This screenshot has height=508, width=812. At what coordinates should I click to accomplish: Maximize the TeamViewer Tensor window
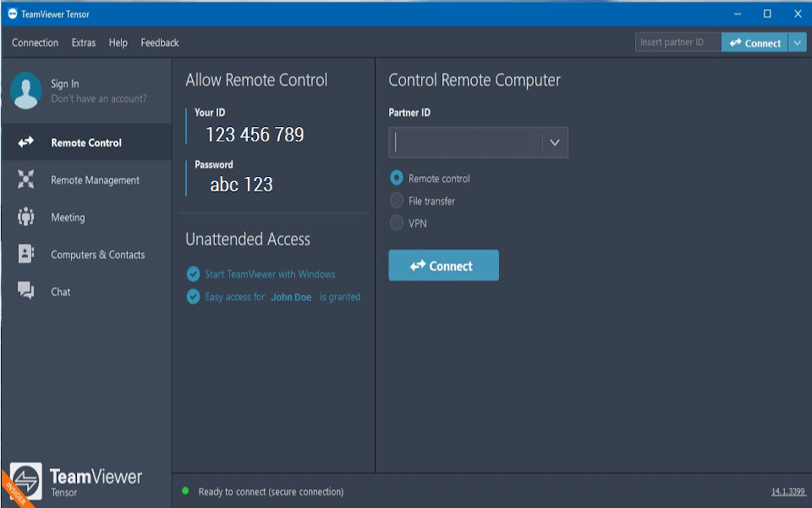[x=767, y=14]
